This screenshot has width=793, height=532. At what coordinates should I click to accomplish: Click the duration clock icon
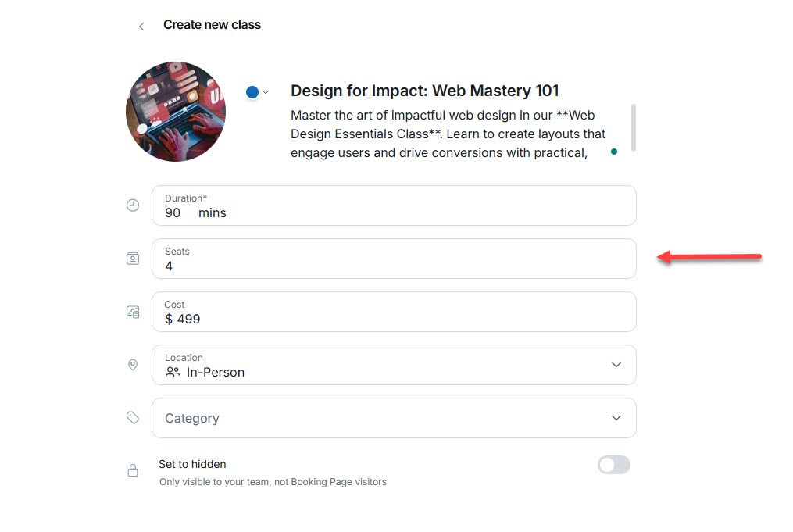(133, 205)
